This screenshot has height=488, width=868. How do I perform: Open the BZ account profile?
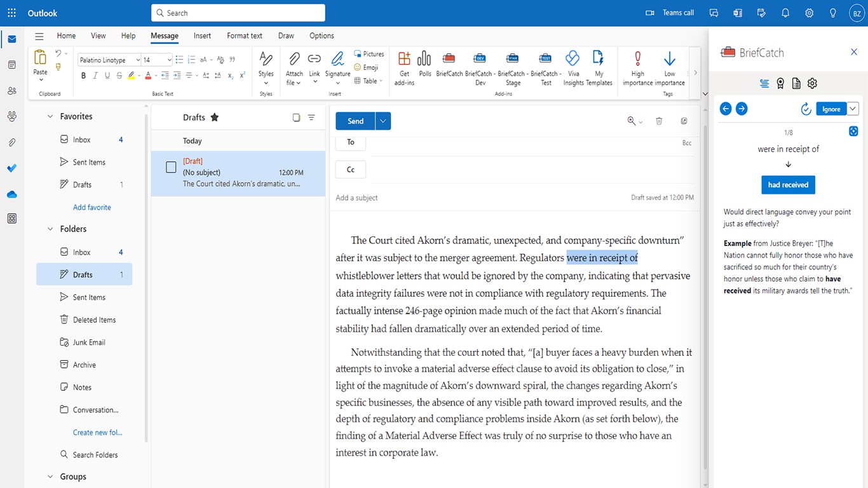[x=855, y=13]
